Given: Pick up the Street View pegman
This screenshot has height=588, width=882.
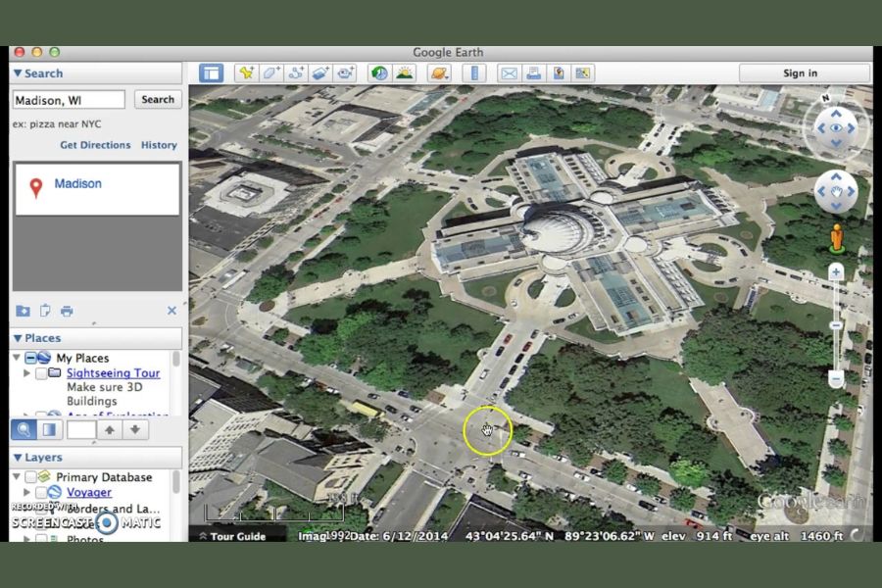Looking at the screenshot, I should [837, 238].
